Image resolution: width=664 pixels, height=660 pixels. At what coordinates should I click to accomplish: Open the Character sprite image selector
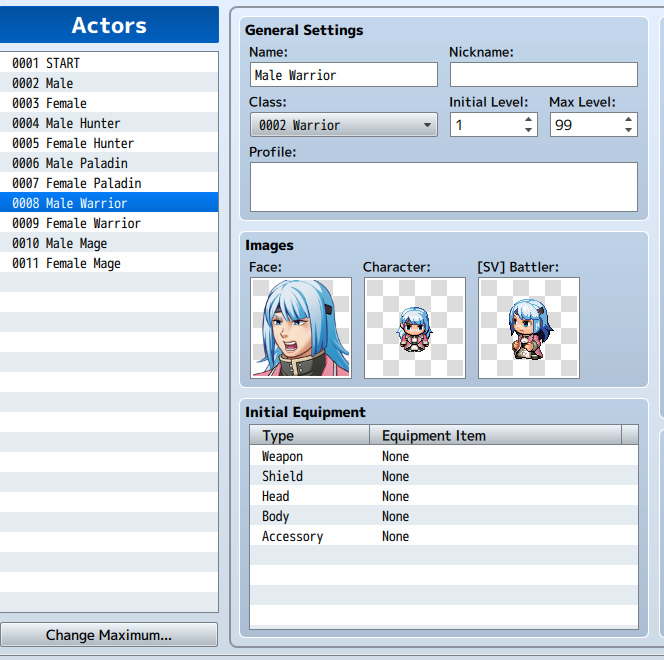point(415,328)
